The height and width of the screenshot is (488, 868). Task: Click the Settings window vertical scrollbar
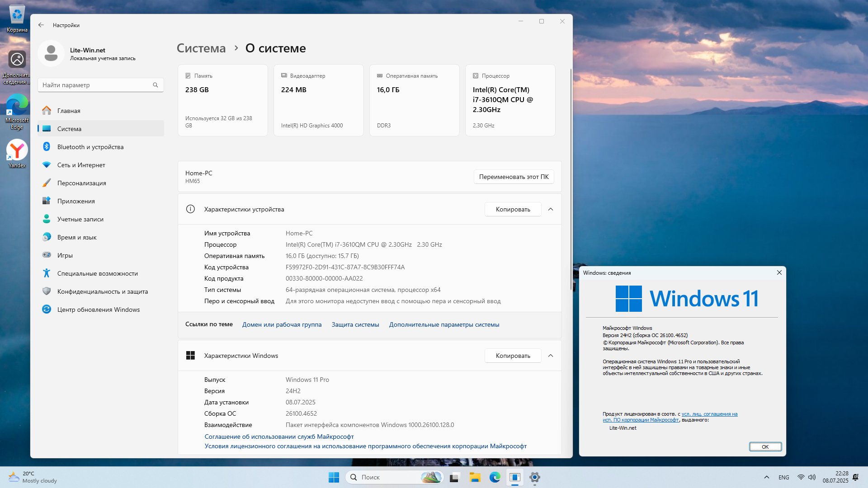click(571, 181)
